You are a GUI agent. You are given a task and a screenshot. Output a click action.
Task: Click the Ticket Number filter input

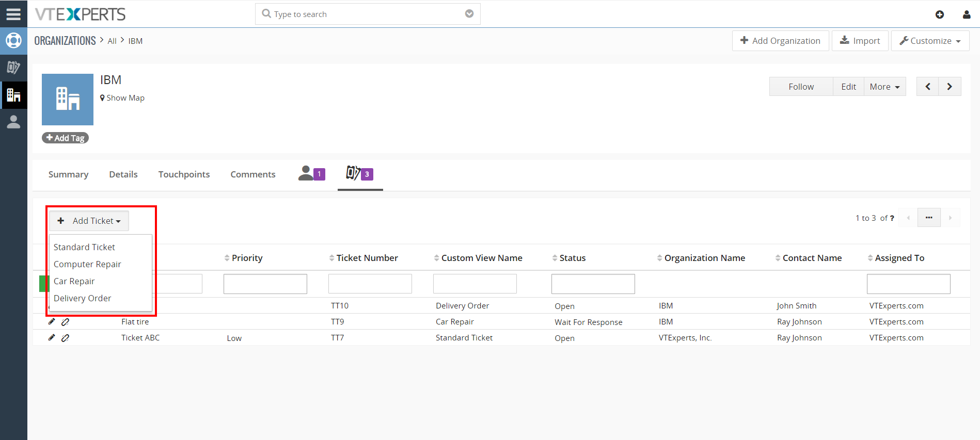[370, 284]
